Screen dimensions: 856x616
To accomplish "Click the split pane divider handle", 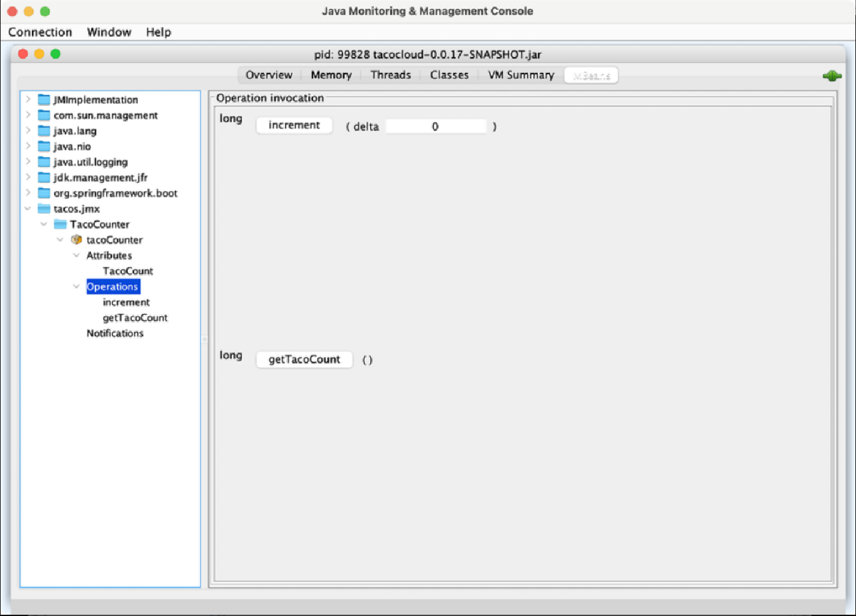I will click(204, 339).
